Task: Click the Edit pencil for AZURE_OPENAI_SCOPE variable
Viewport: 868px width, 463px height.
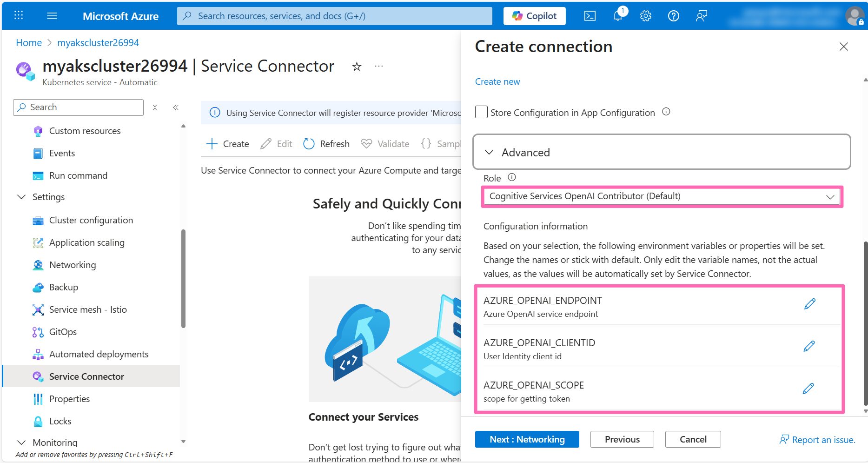Action: coord(809,388)
